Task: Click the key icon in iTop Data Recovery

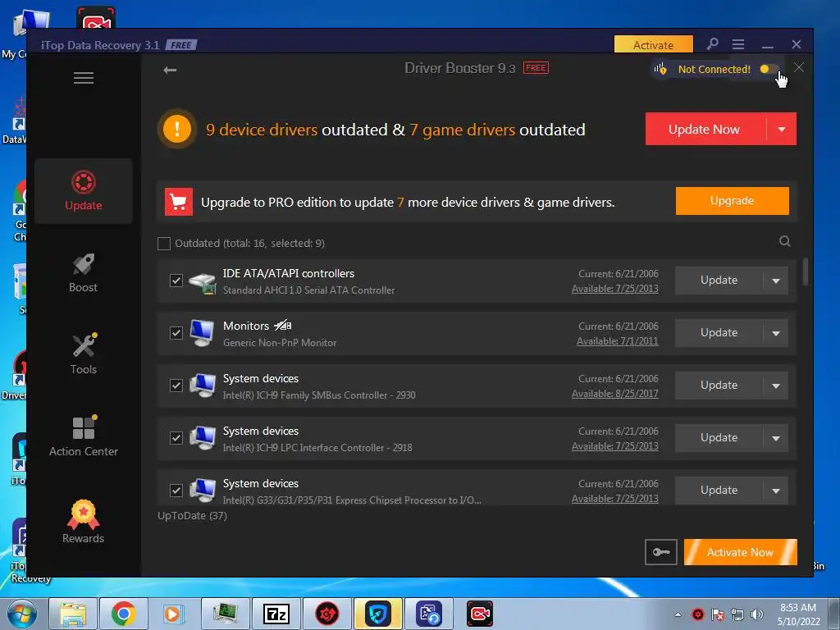Action: click(x=712, y=44)
